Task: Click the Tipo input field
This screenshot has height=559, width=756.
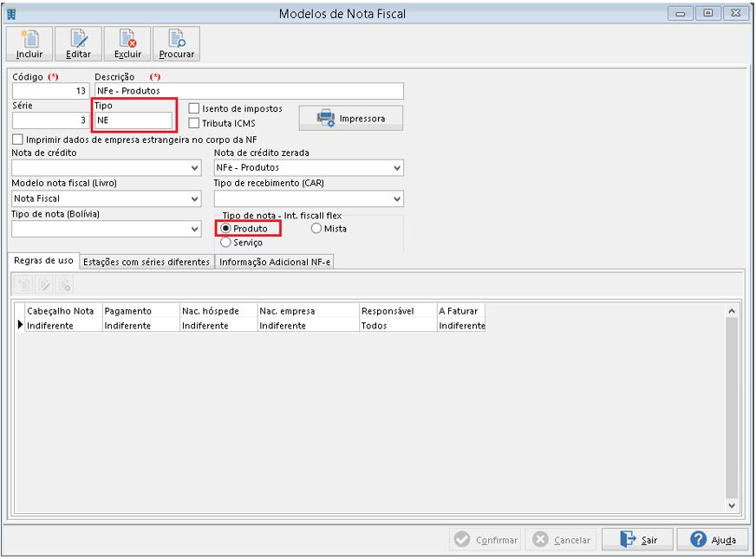Action: click(134, 120)
